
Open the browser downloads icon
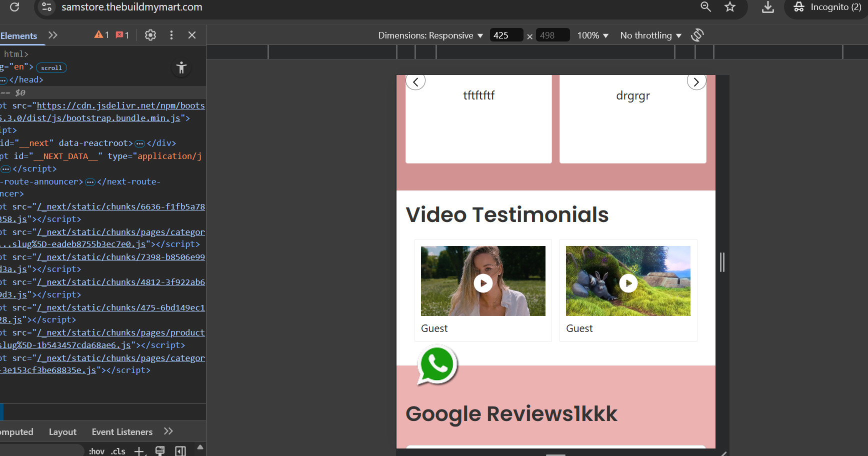point(768,6)
